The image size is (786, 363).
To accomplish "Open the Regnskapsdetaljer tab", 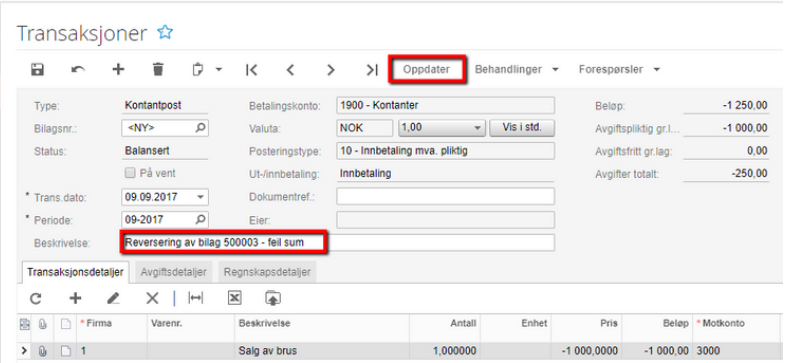I will pos(267,272).
